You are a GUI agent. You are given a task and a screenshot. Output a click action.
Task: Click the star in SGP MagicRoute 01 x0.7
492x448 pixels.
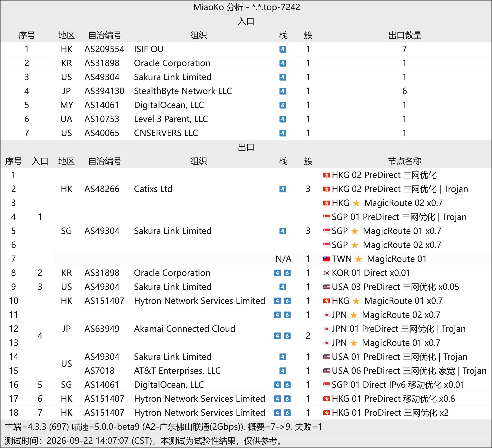coord(355,231)
